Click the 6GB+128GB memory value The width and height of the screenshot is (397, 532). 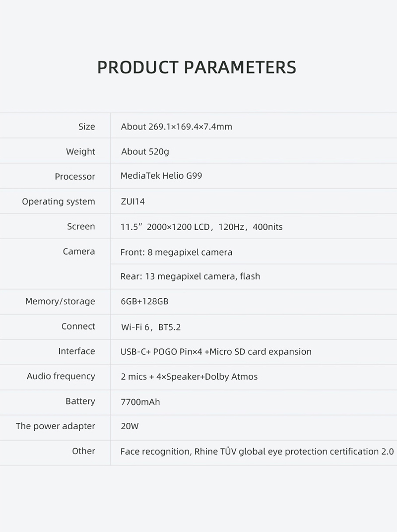click(x=144, y=301)
